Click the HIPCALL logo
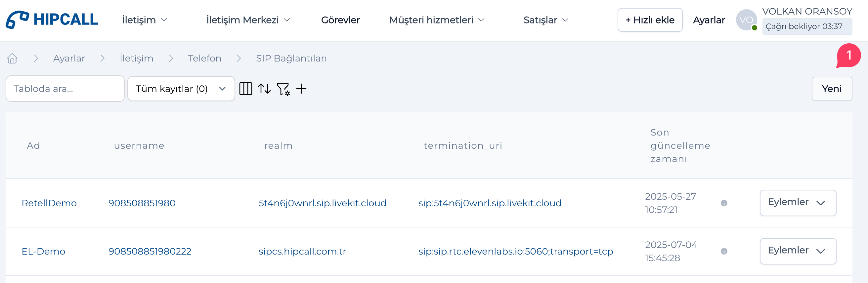This screenshot has height=283, width=868. click(52, 20)
